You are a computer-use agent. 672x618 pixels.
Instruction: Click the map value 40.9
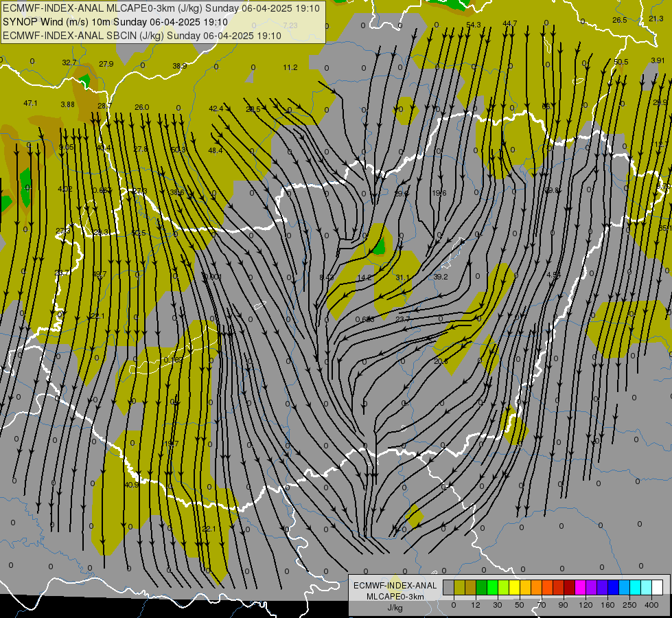pyautogui.click(x=132, y=485)
